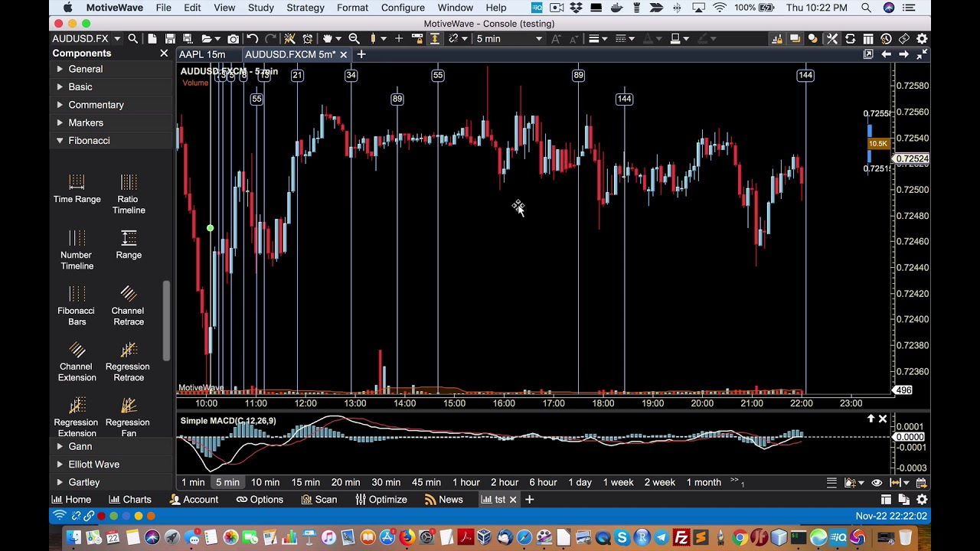Click the green dot chart anchor marker
Screen dimensions: 980x551
point(210,228)
